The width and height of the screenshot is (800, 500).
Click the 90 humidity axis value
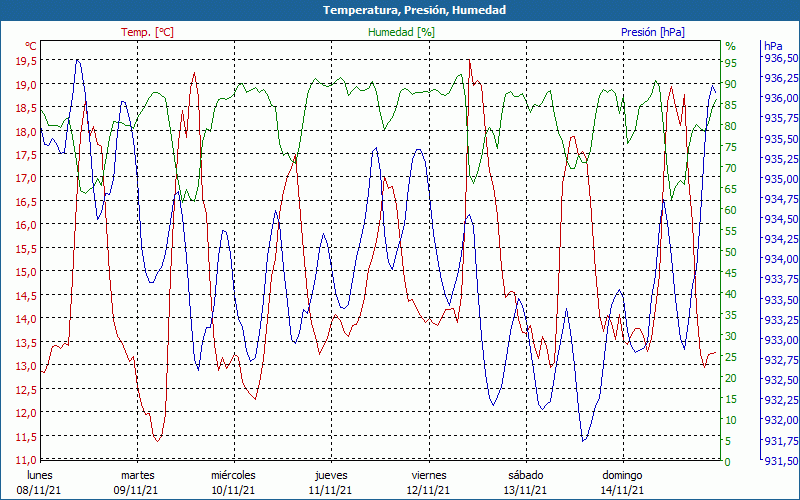[731, 84]
